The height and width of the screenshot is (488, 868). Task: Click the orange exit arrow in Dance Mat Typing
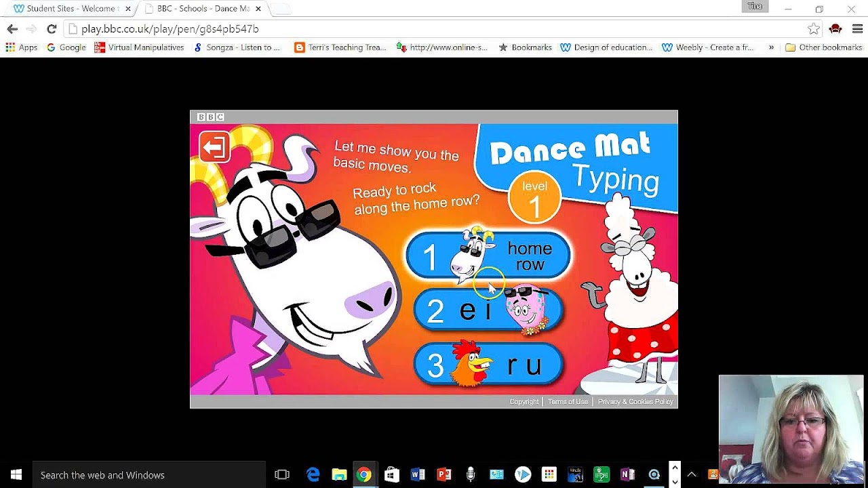click(214, 148)
